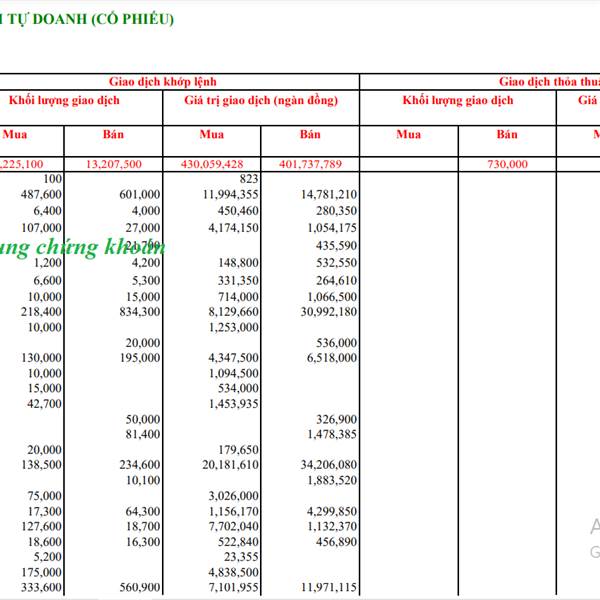Select cell 450,460
The height and width of the screenshot is (600, 600).
[x=238, y=211]
